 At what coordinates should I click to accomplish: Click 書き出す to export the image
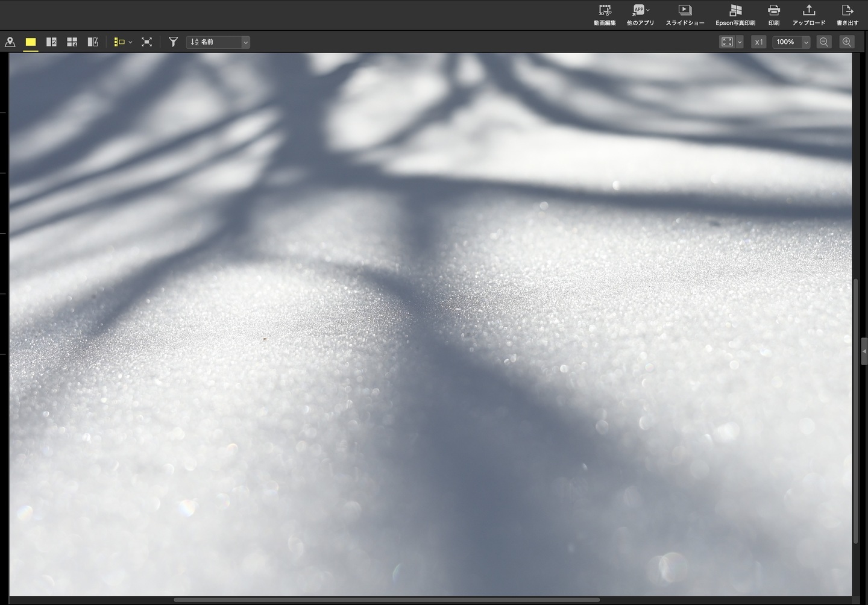pyautogui.click(x=847, y=15)
